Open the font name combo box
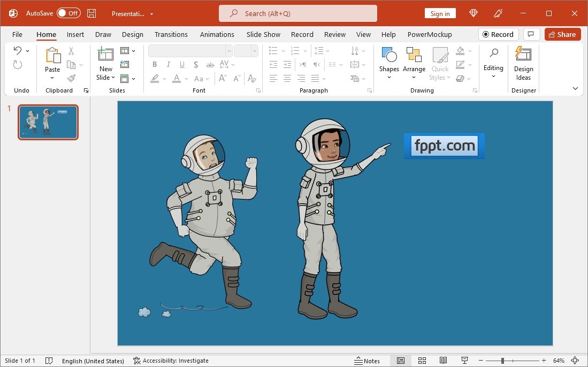 pyautogui.click(x=190, y=51)
